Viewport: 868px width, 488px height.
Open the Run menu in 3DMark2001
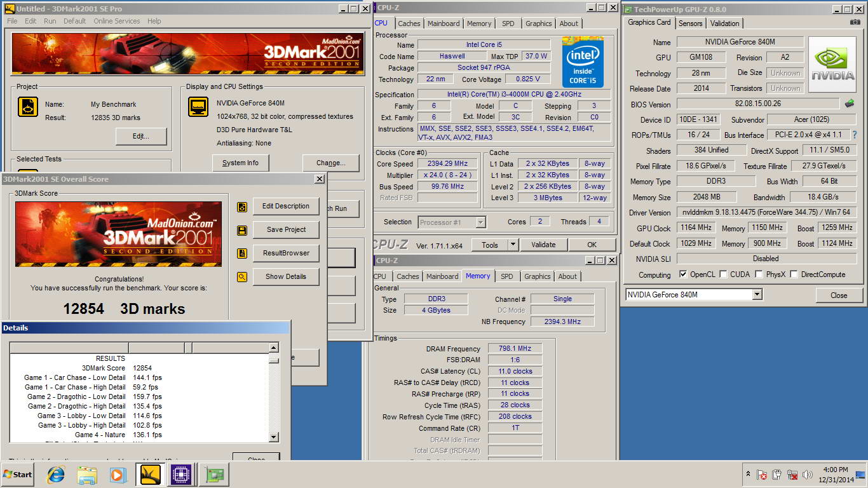click(x=50, y=21)
